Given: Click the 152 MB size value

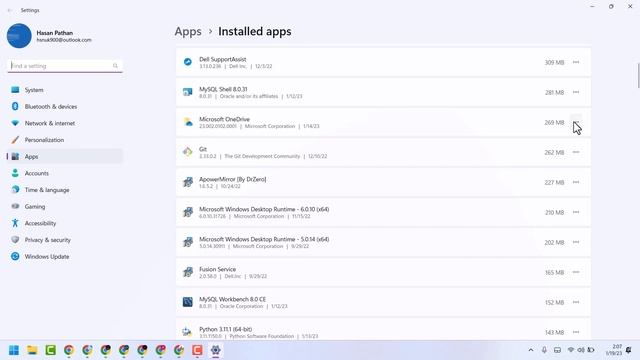Looking at the screenshot, I should 554,302.
